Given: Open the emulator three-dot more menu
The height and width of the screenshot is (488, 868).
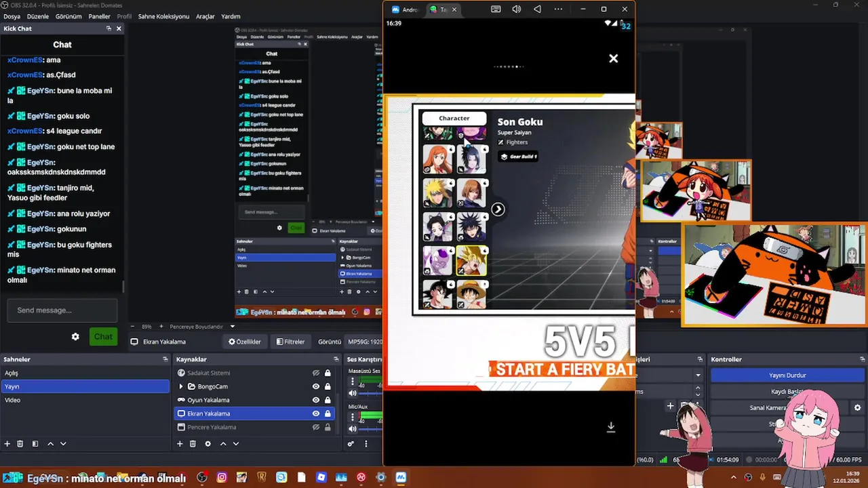Looking at the screenshot, I should coord(558,9).
